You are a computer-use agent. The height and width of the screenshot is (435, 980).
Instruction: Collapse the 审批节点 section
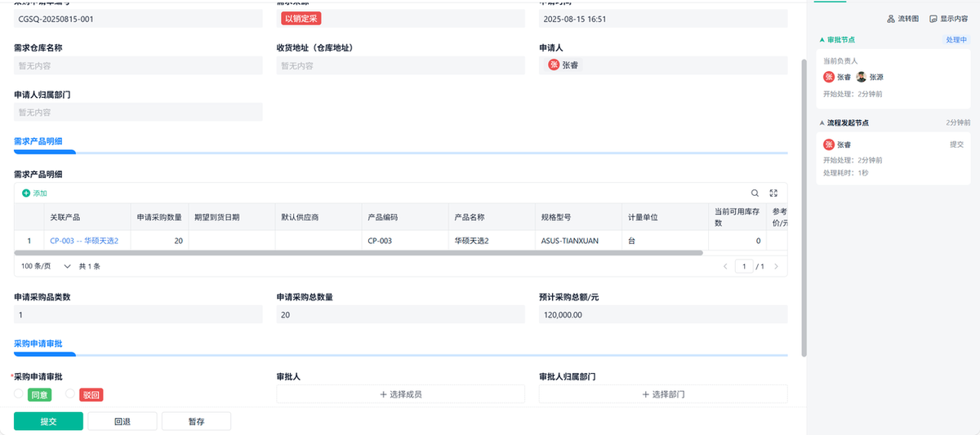coord(823,39)
